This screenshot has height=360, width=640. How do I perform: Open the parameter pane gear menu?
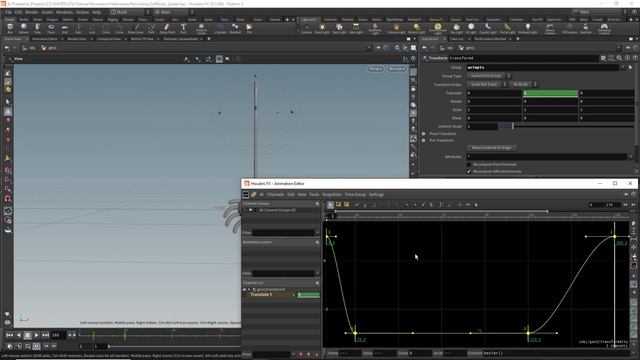603,58
